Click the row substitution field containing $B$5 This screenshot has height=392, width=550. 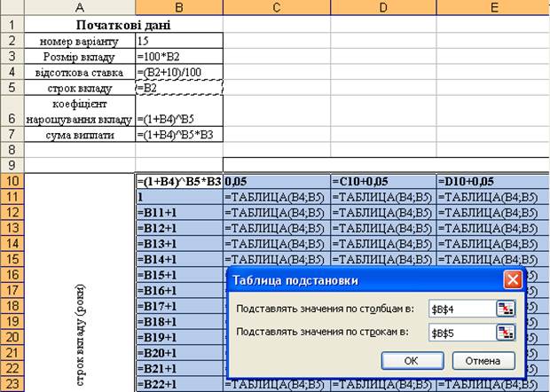point(460,332)
